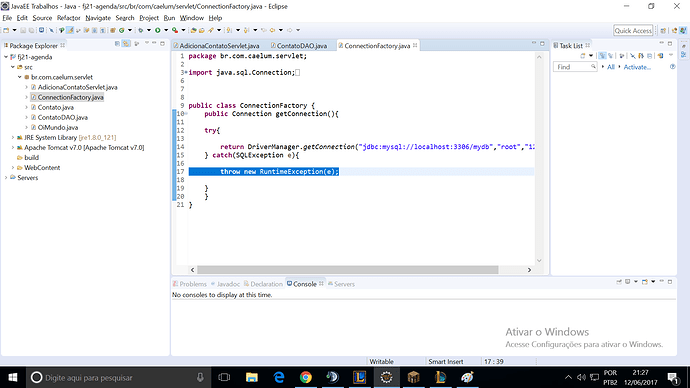Click the search magnifier in Find field
This screenshot has height=388, width=690.
pos(593,66)
